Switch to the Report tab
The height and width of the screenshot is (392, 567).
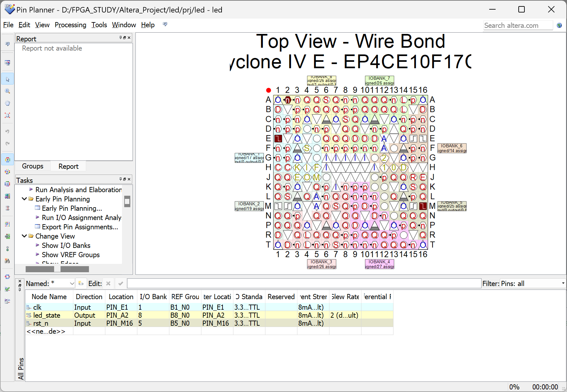point(69,166)
